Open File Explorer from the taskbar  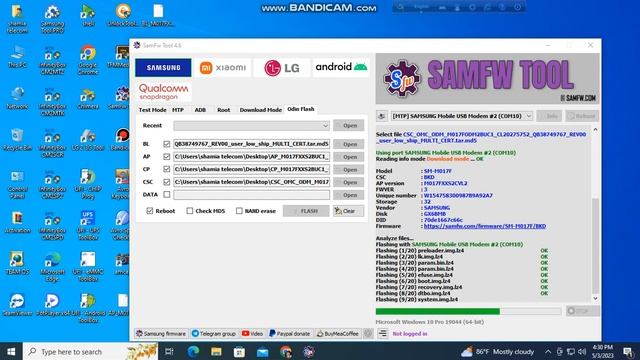[x=216, y=351]
